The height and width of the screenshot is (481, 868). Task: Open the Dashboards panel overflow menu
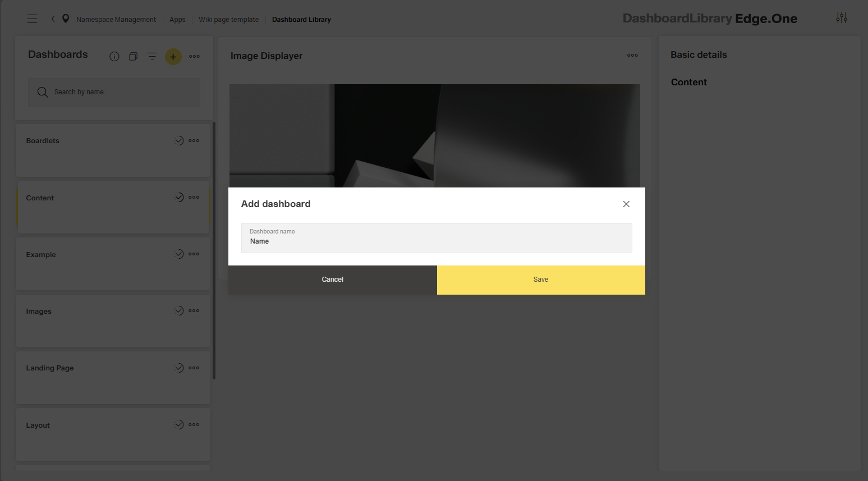(194, 56)
